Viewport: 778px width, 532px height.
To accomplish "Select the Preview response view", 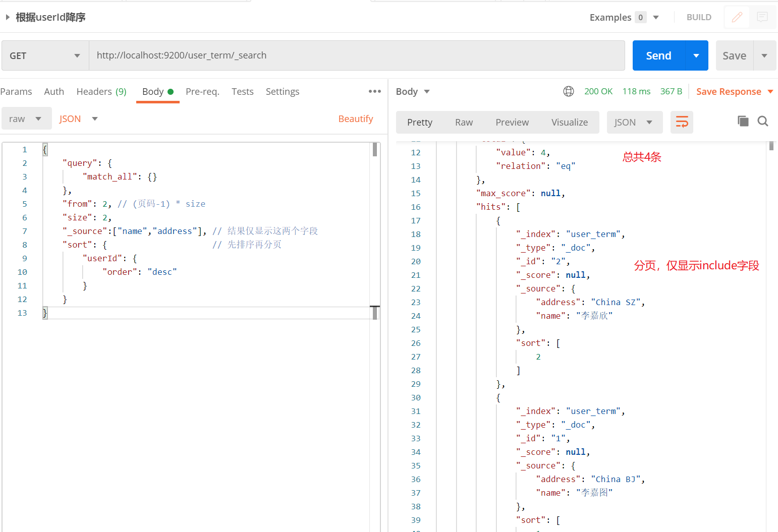I will [x=512, y=122].
